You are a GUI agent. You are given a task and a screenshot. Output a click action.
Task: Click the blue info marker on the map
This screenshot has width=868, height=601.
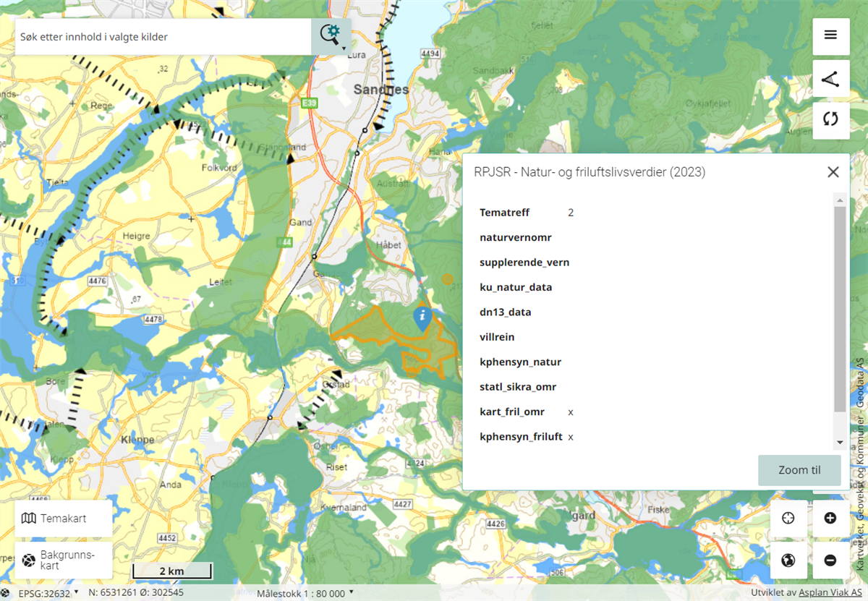(422, 317)
